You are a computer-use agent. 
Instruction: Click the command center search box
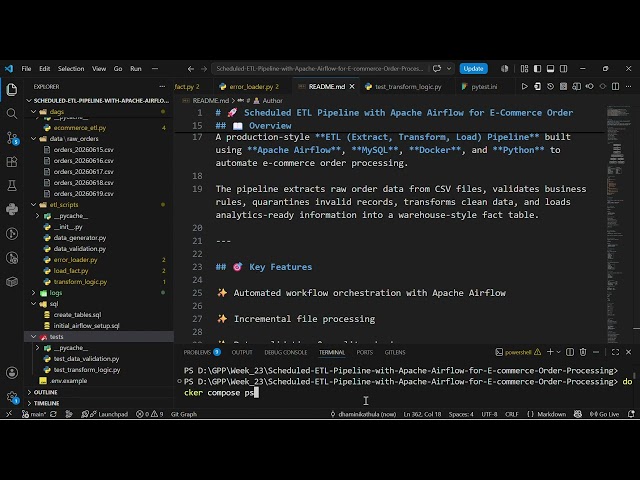[x=320, y=69]
